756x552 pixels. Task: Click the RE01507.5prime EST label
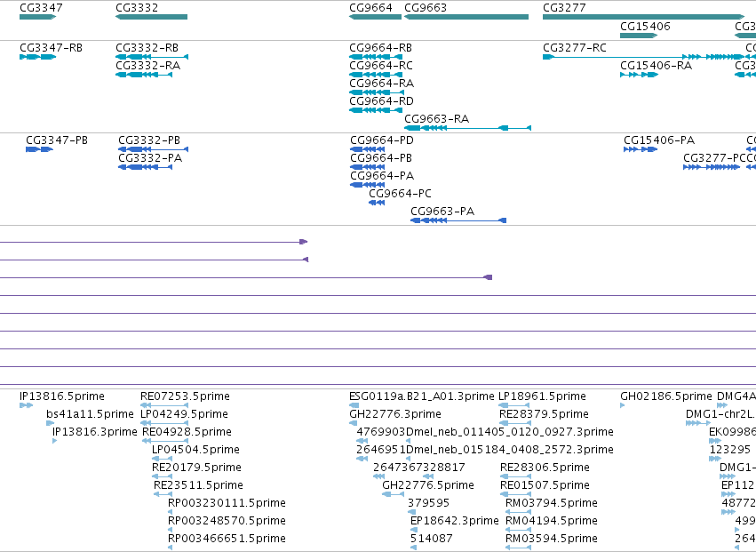click(545, 485)
